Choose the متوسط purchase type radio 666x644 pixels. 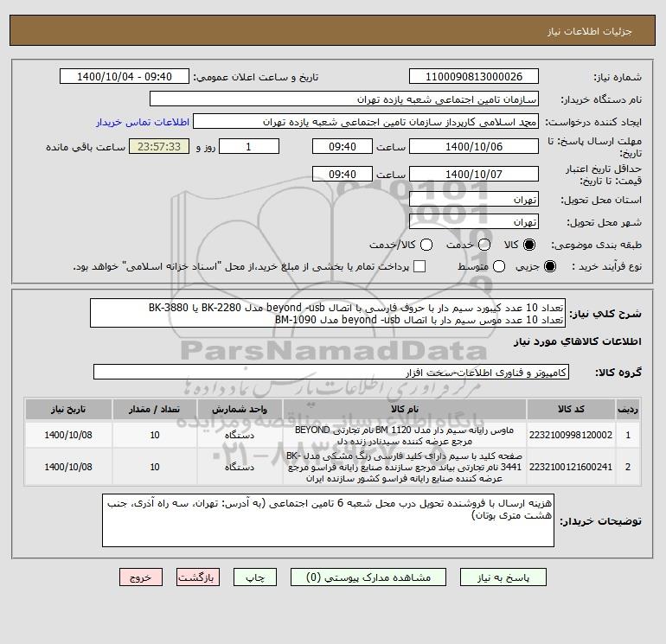tap(499, 266)
